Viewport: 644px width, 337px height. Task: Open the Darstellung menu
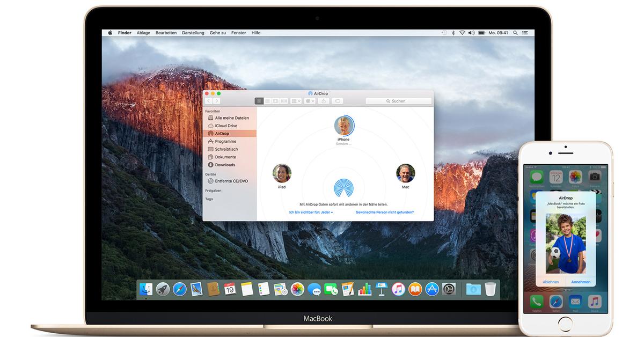click(193, 33)
